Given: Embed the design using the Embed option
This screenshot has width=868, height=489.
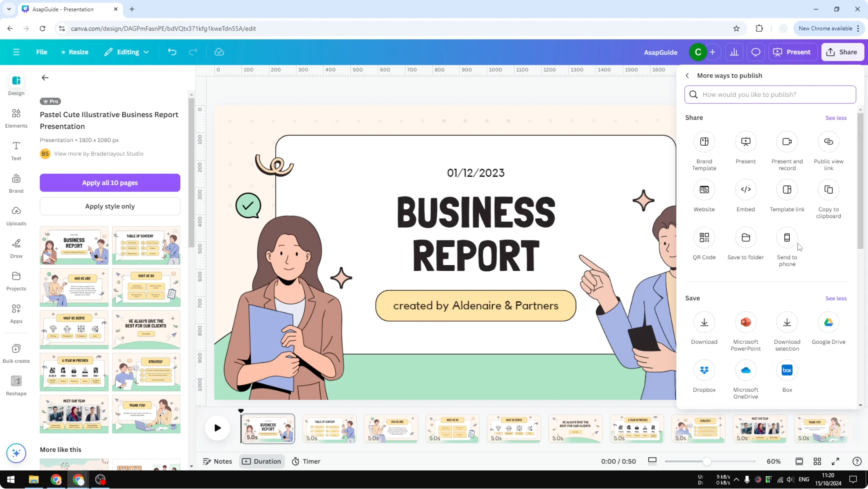Looking at the screenshot, I should coord(745,190).
